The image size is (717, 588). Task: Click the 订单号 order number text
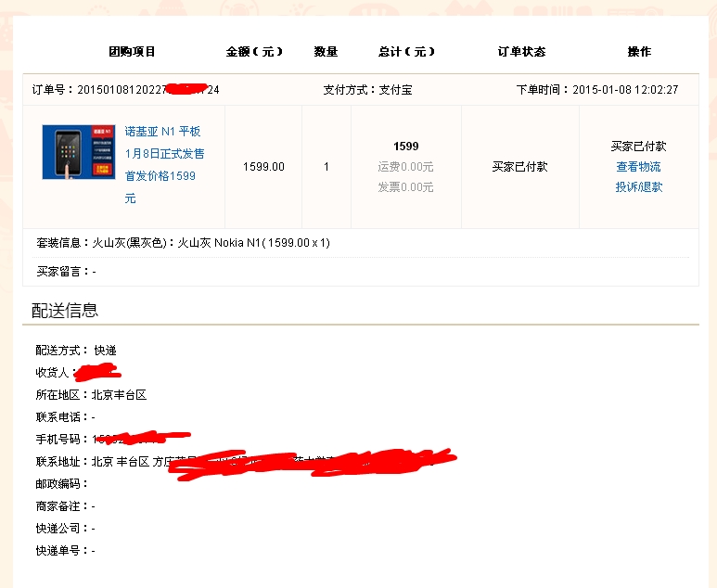pyautogui.click(x=126, y=90)
